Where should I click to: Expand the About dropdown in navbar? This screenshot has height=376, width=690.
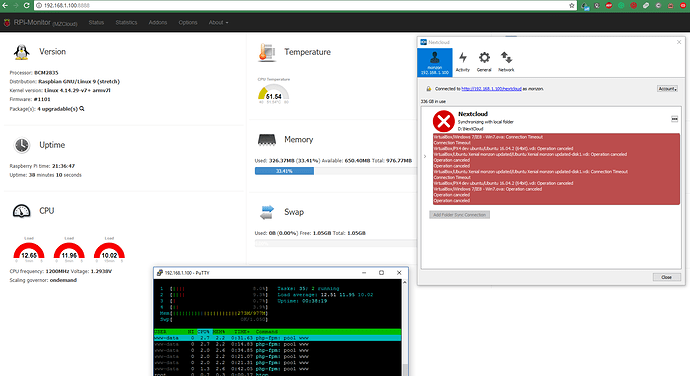point(218,22)
